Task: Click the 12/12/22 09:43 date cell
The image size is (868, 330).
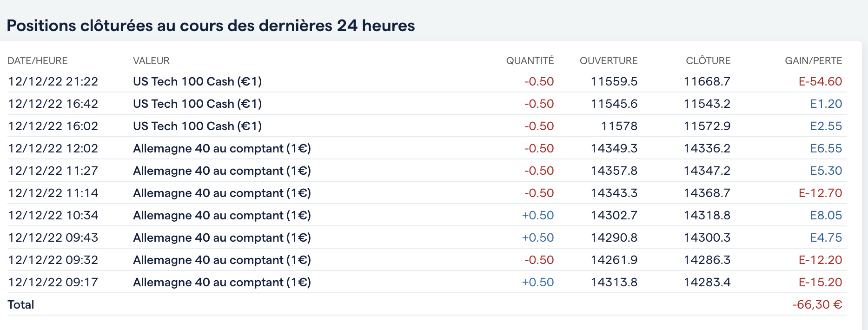Action: (53, 238)
